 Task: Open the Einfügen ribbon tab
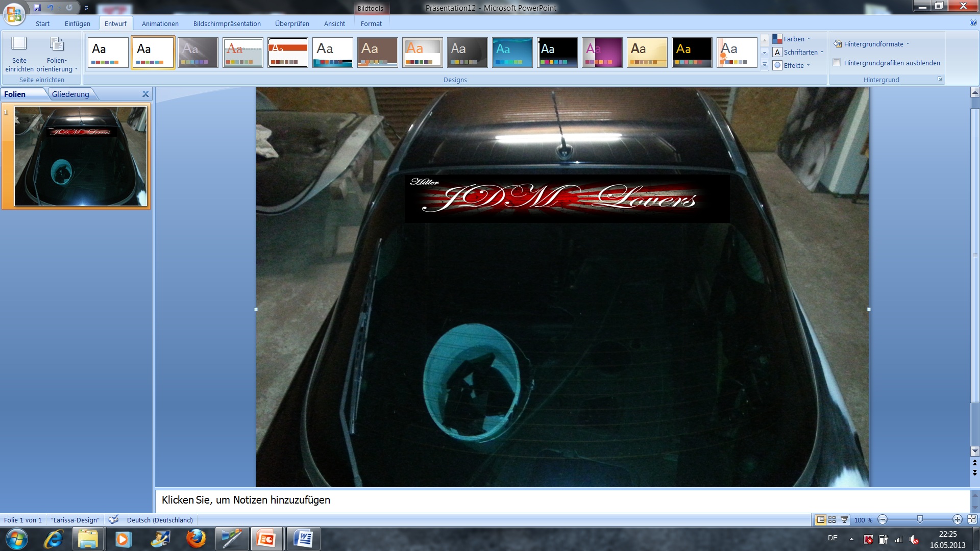[77, 23]
